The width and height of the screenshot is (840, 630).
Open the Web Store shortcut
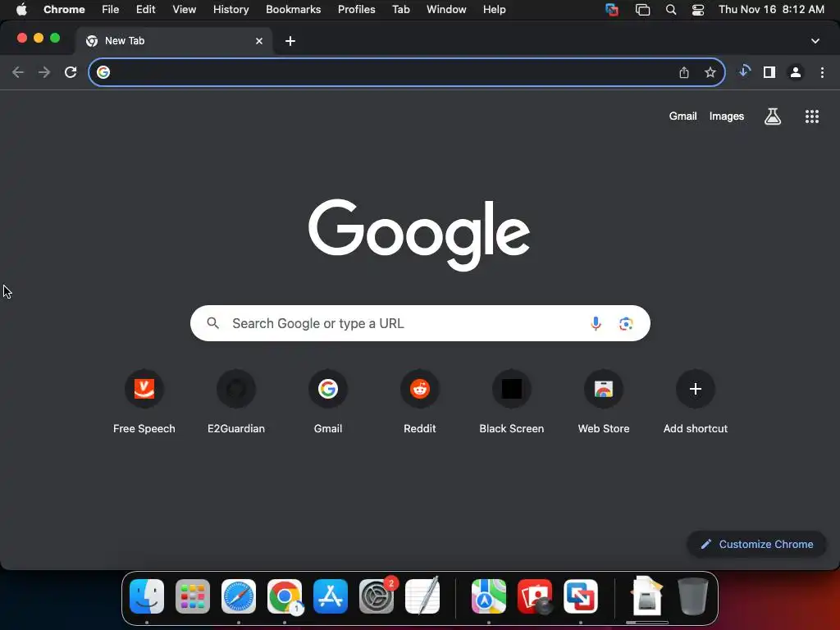click(x=604, y=402)
